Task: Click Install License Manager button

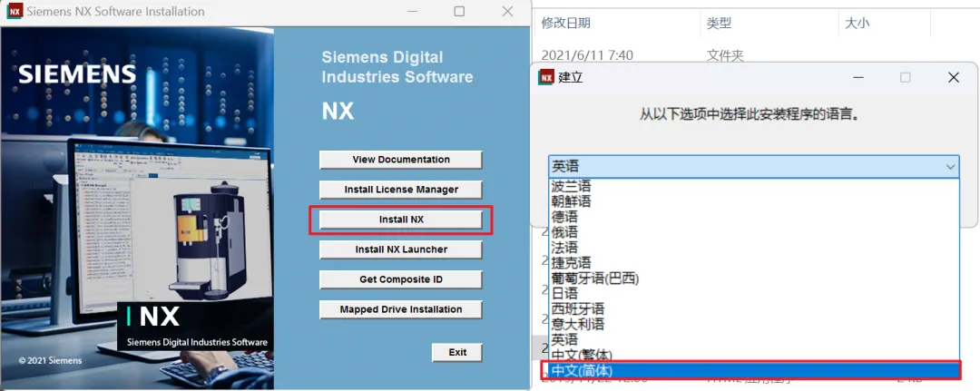Action: point(401,190)
